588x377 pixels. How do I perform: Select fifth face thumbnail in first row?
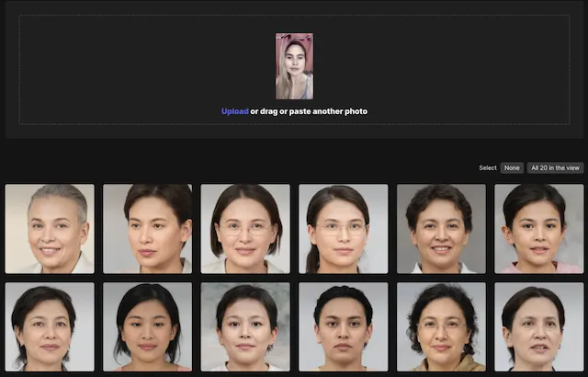[441, 229]
